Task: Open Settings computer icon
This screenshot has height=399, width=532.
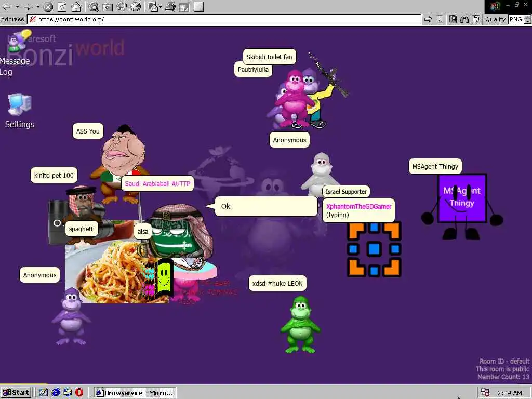Action: pos(20,111)
